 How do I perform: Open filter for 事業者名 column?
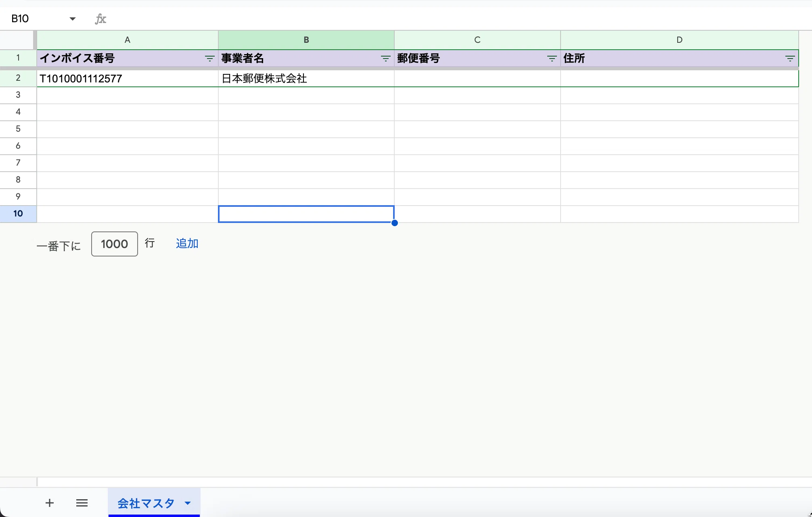click(385, 59)
